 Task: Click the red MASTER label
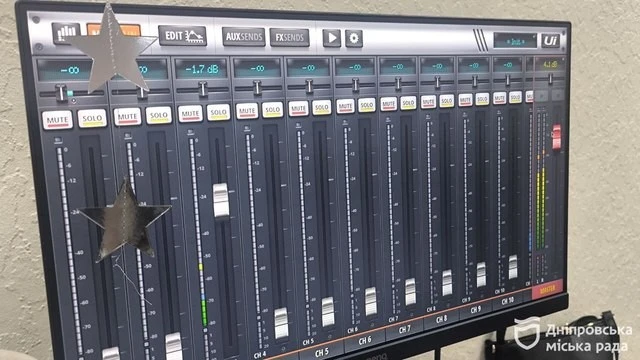pos(548,289)
